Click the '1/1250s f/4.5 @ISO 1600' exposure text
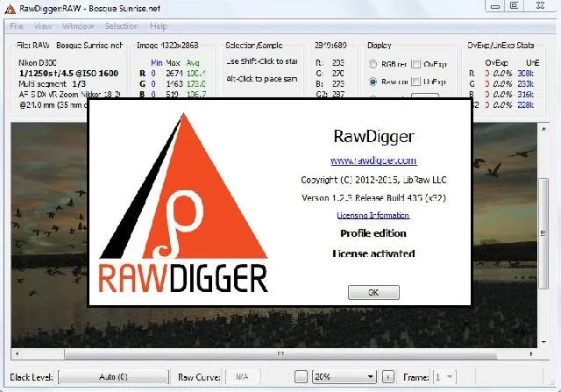561x392 pixels. 68,74
